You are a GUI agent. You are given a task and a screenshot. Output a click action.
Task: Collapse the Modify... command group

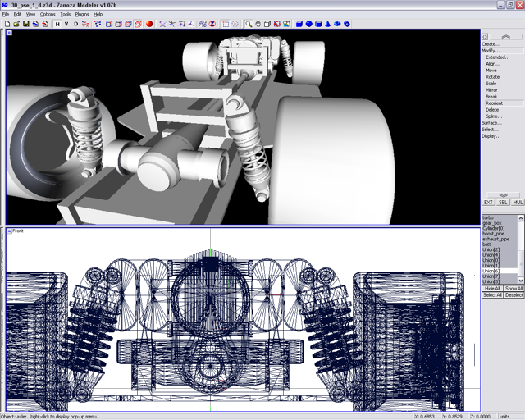(491, 51)
